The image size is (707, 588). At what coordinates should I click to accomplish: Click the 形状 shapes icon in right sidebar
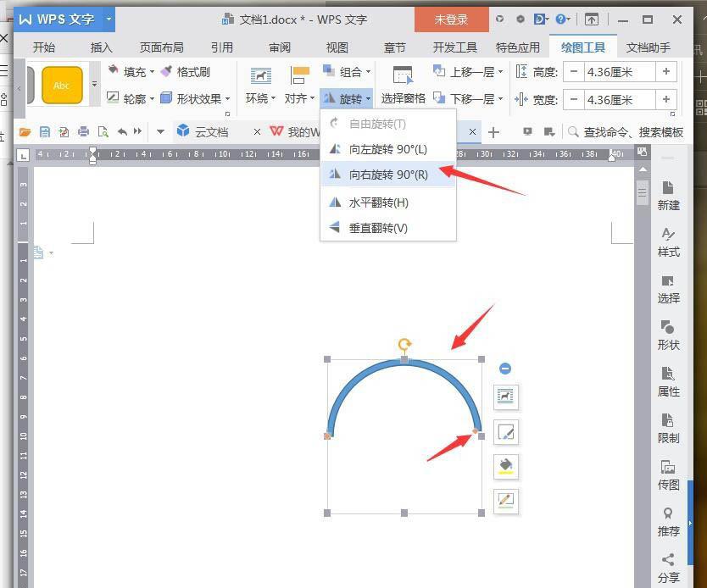coord(668,335)
